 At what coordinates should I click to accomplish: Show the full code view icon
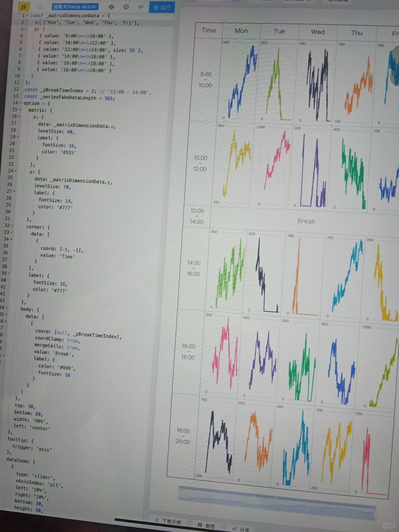point(141,7)
